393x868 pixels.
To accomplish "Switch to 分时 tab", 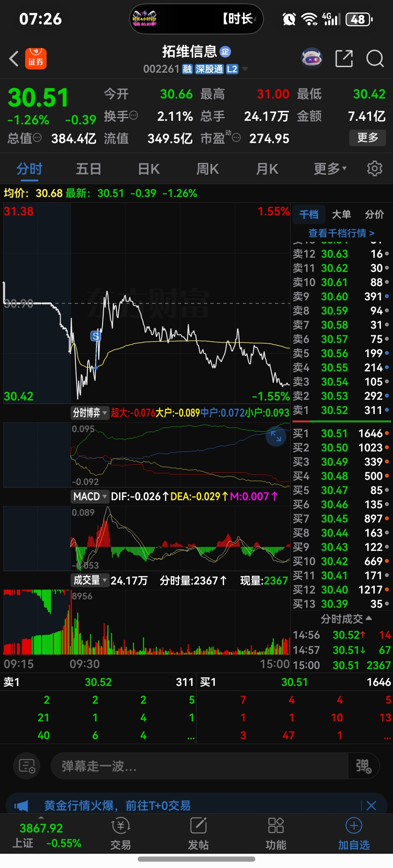I will click(x=29, y=169).
